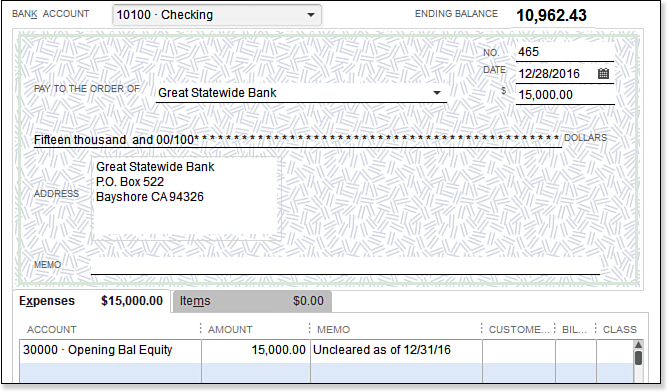Screen dimensions: 668x392
Task: Click the expense amount cell 15,000.00
Action: pos(256,351)
